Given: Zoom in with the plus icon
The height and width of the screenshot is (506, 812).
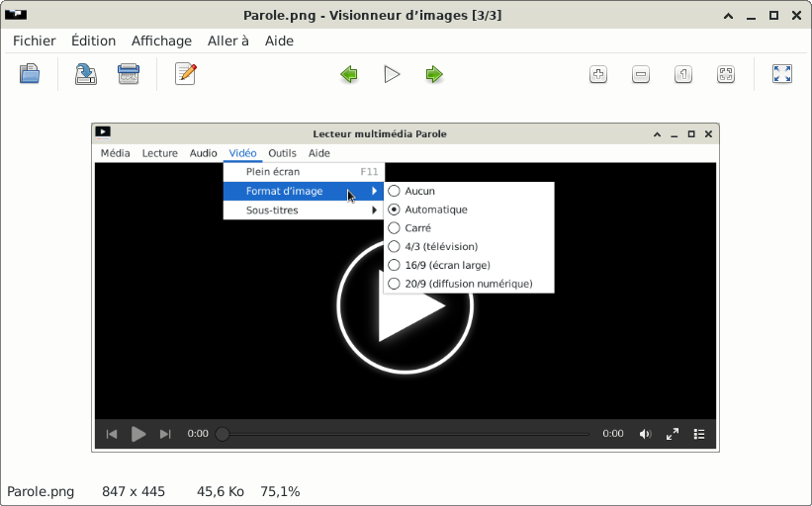Looking at the screenshot, I should point(598,74).
